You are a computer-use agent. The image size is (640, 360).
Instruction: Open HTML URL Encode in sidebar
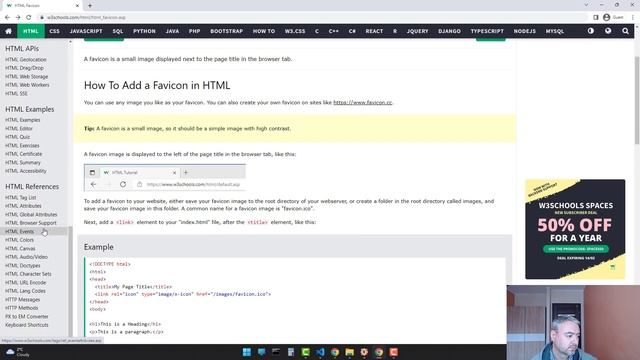[25, 282]
